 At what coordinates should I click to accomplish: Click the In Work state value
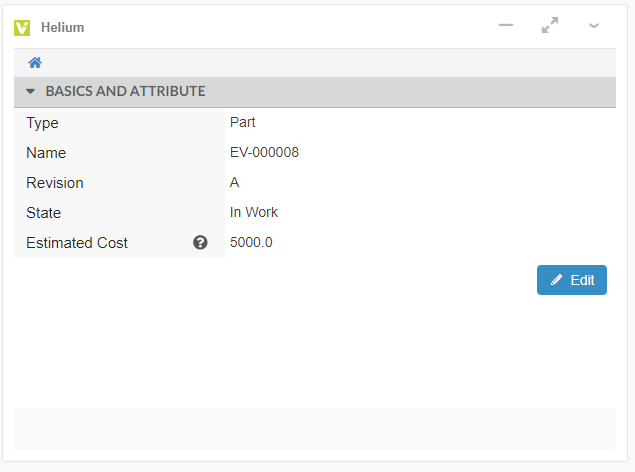point(254,213)
